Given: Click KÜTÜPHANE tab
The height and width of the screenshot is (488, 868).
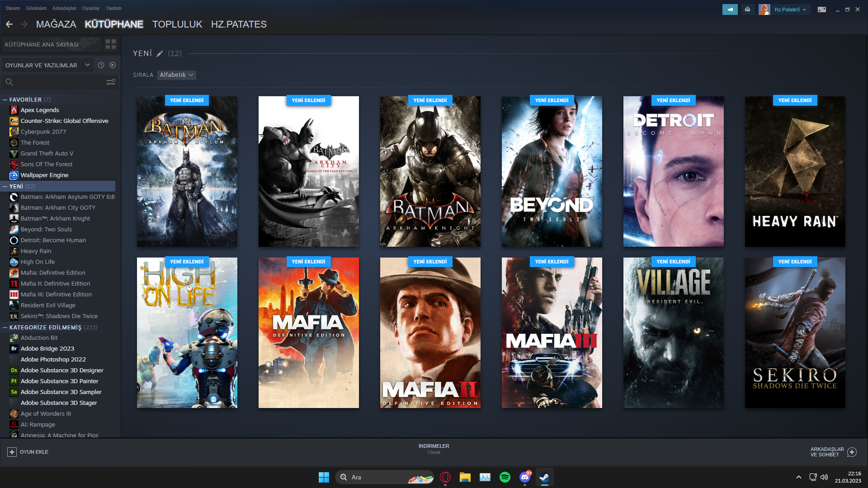Looking at the screenshot, I should click(114, 24).
